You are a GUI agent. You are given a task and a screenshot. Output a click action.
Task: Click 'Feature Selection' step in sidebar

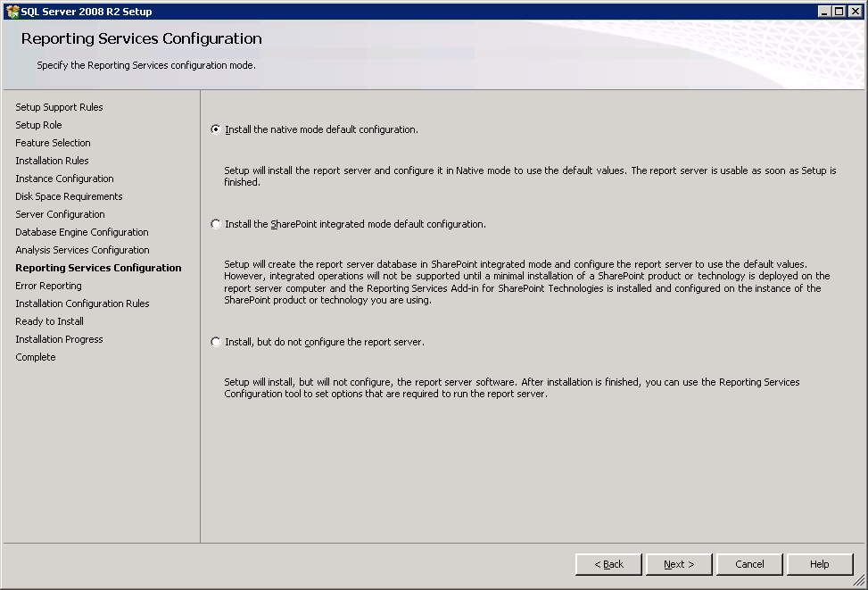53,143
